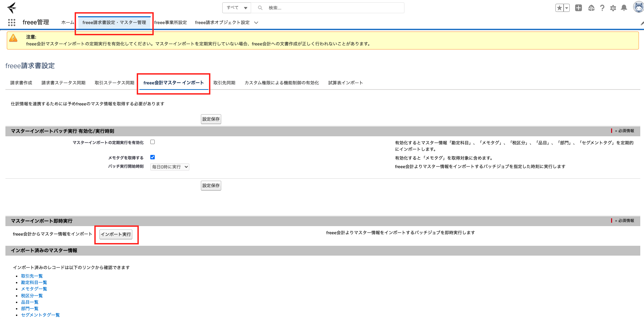Open the 試算表インポート tab
The image size is (644, 319).
345,83
